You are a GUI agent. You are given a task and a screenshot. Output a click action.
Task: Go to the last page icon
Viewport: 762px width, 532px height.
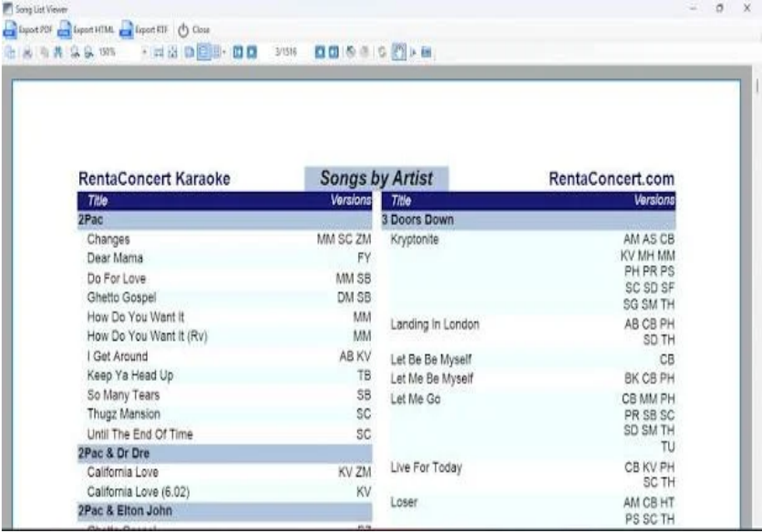click(334, 52)
